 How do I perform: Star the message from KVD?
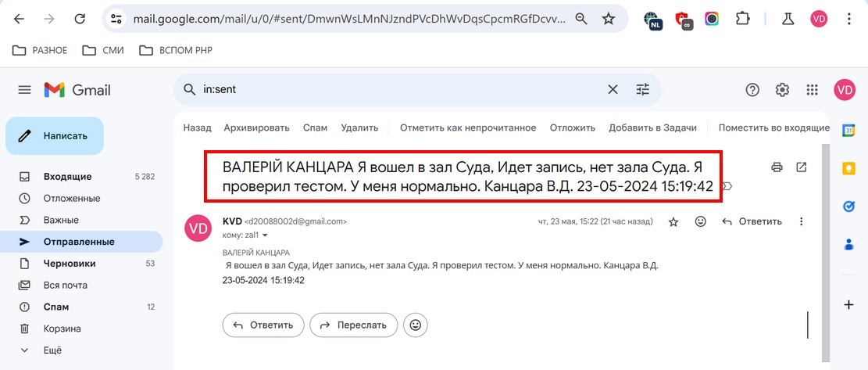click(x=673, y=221)
